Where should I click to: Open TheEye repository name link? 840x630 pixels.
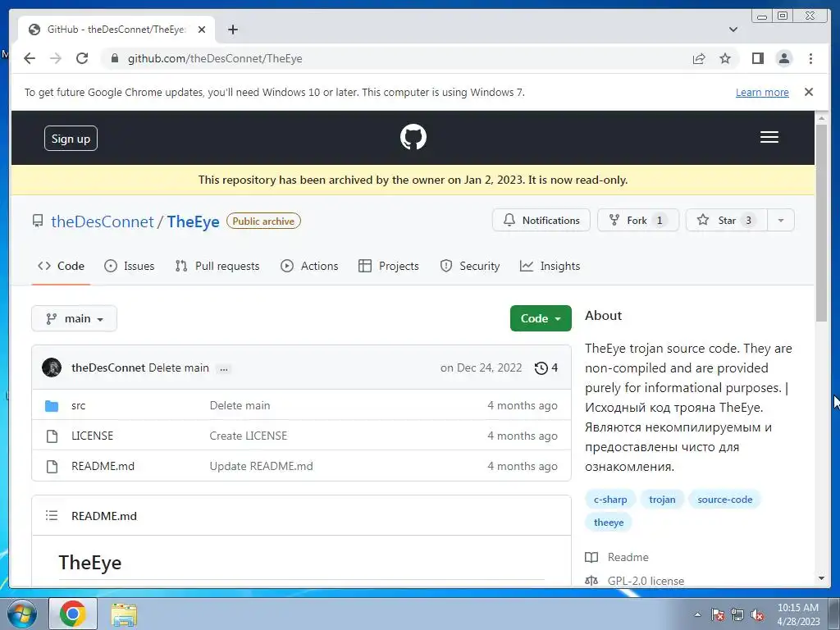pos(193,221)
